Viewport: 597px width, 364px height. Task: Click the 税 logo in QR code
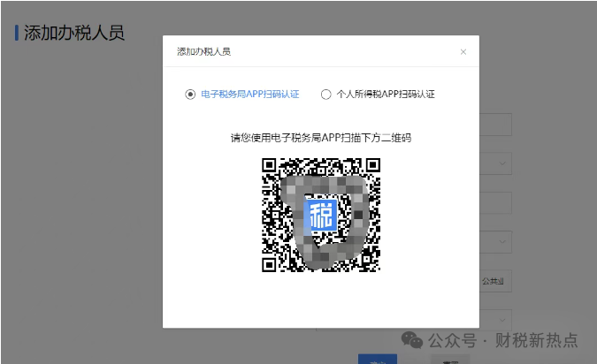point(321,216)
